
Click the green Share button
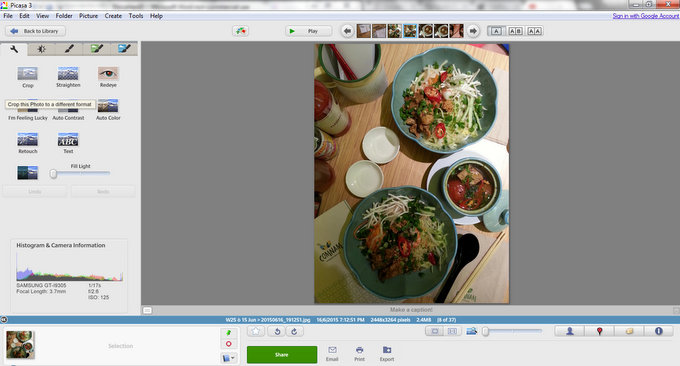coord(282,355)
